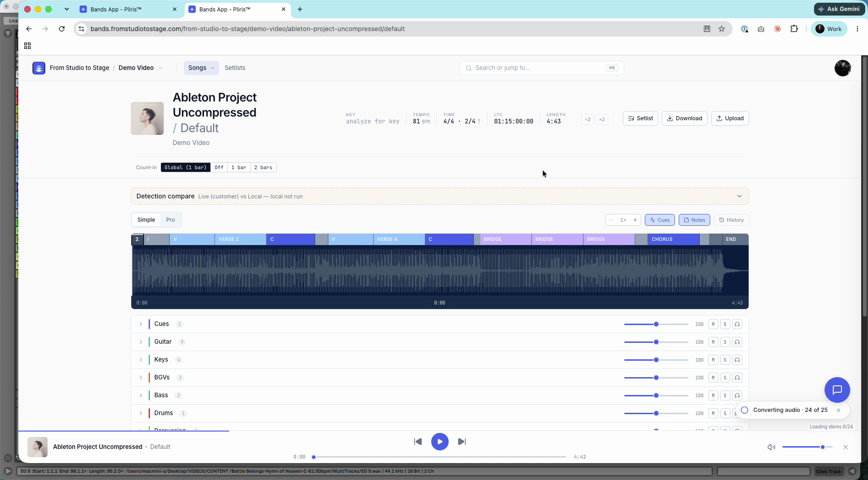Close the bottom player bar

[x=846, y=447]
